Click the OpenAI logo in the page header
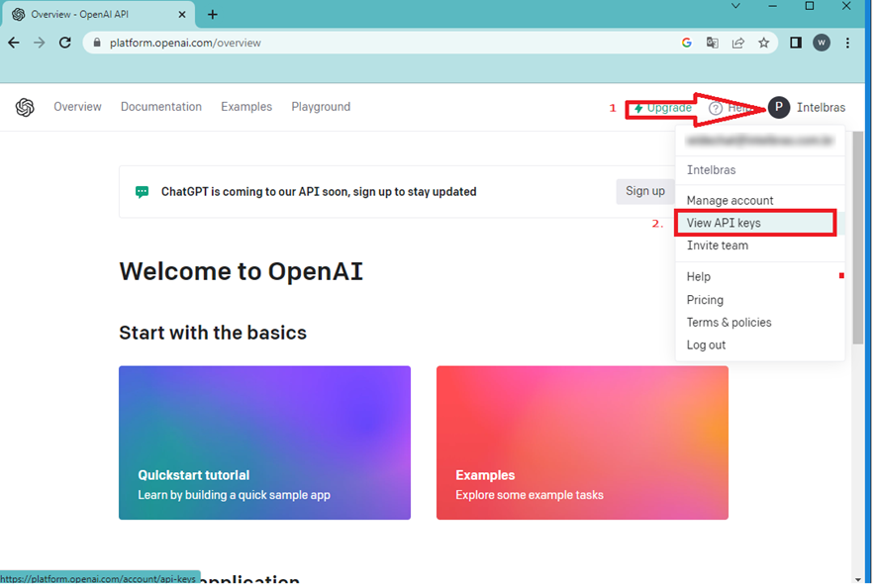This screenshot has height=588, width=877. click(25, 108)
